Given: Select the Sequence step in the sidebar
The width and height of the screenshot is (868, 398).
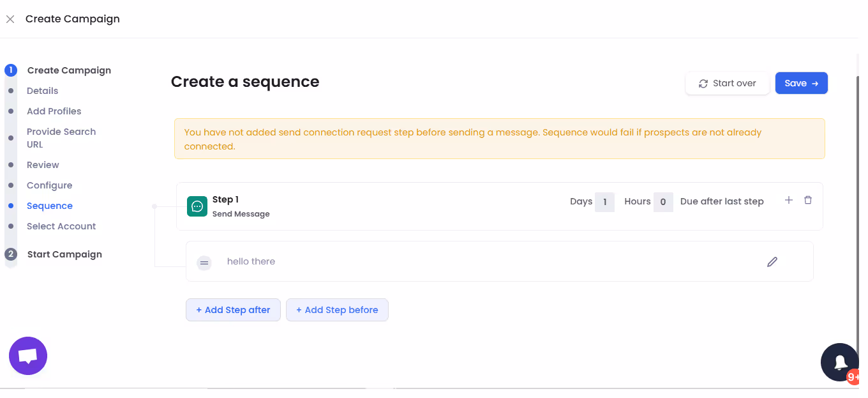Looking at the screenshot, I should click(x=49, y=205).
